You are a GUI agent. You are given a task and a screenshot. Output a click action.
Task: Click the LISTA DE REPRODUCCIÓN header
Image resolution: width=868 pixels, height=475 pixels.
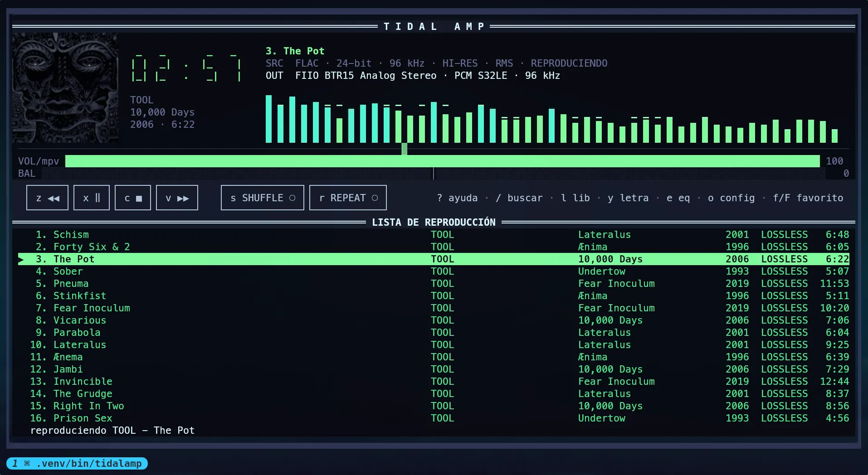pyautogui.click(x=434, y=223)
